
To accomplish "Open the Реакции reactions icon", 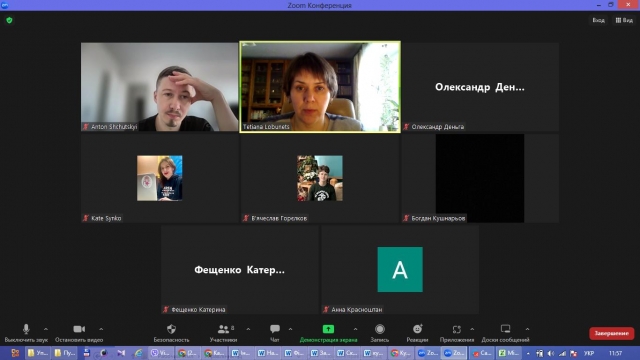I will pos(417,329).
